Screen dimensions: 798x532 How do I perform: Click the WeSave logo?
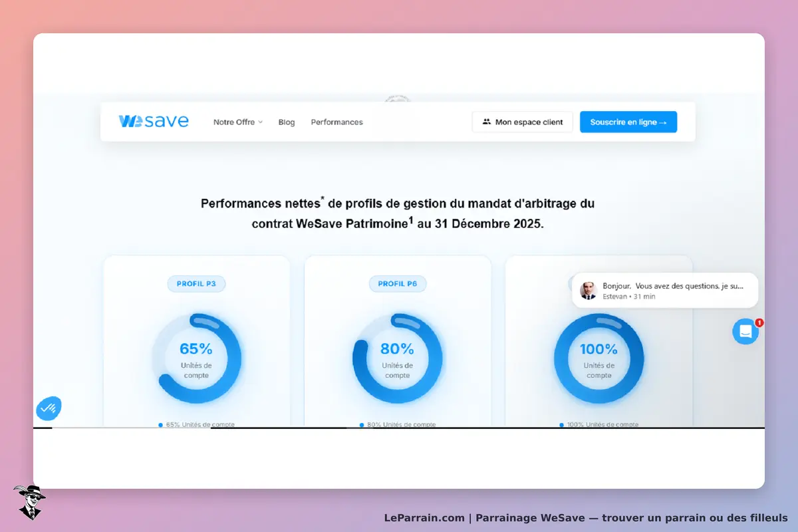pos(154,122)
